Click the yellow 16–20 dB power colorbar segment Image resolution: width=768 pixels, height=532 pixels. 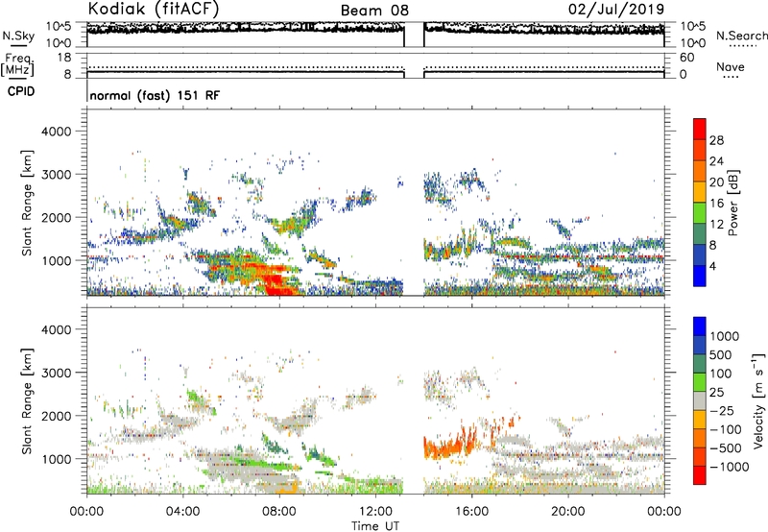coord(700,192)
